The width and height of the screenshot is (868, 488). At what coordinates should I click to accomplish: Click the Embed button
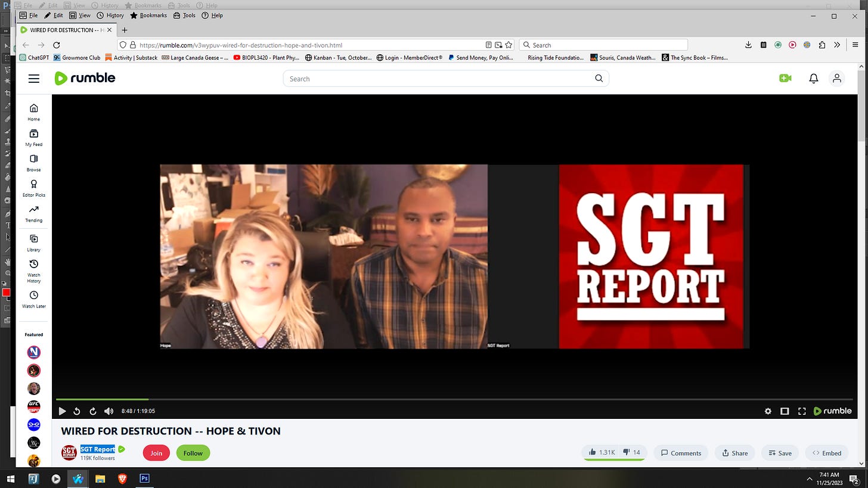[x=826, y=453]
